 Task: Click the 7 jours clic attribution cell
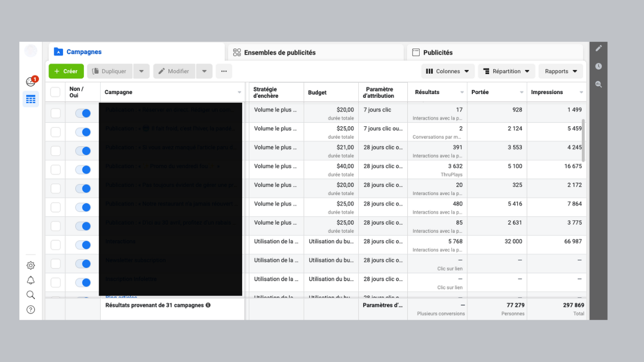(383, 113)
